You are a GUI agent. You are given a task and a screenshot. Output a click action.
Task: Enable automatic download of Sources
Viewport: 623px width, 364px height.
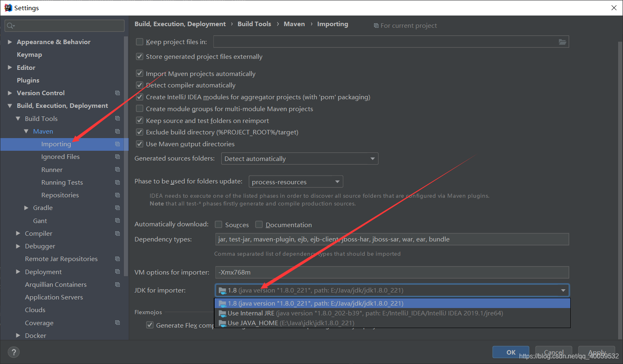tap(219, 224)
